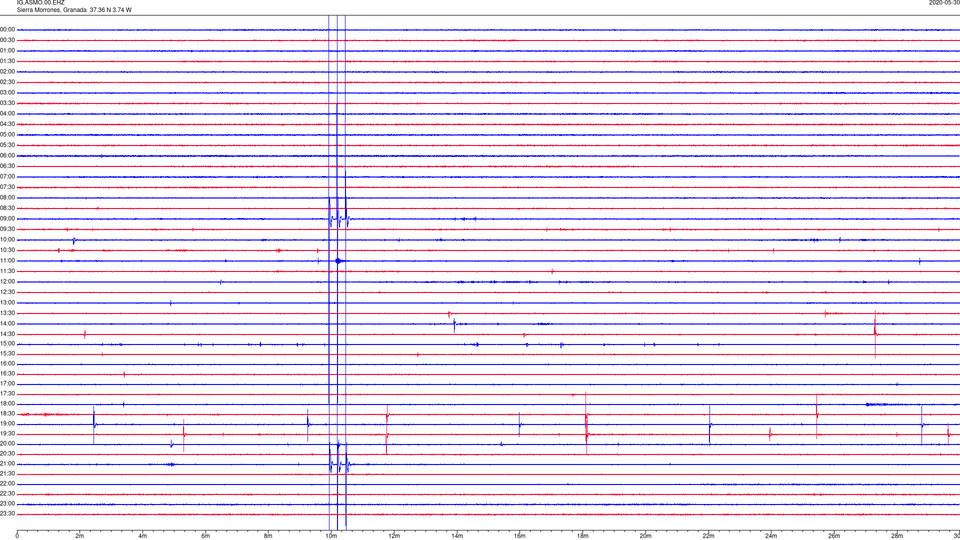Select the 21:00 time row label
Viewport: 960px width, 540px height.
tap(7, 463)
